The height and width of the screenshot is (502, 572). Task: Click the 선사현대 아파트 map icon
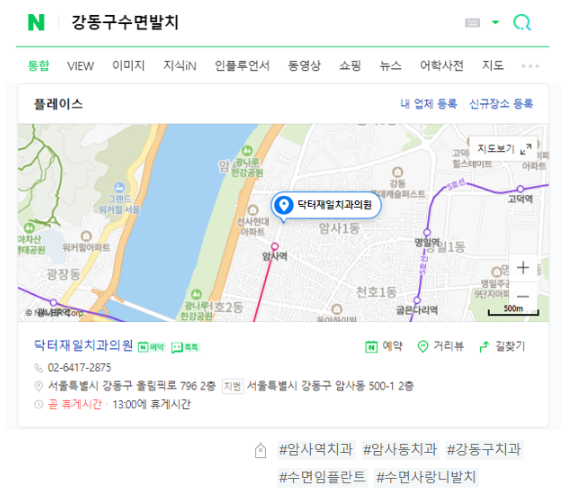point(253,210)
